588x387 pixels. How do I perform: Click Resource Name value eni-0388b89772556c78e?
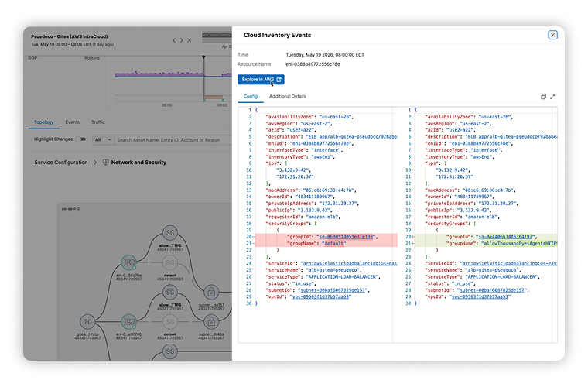coord(313,64)
